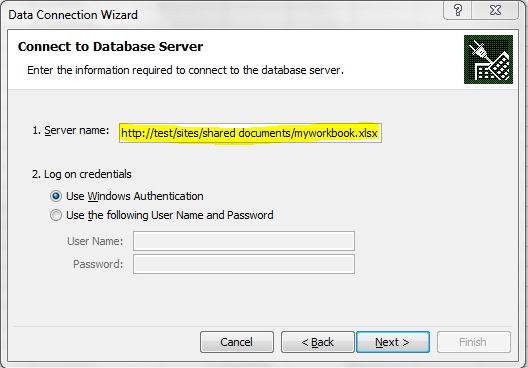Click the greyed-out Finish button
Image resolution: width=528 pixels, height=368 pixels.
(x=474, y=342)
